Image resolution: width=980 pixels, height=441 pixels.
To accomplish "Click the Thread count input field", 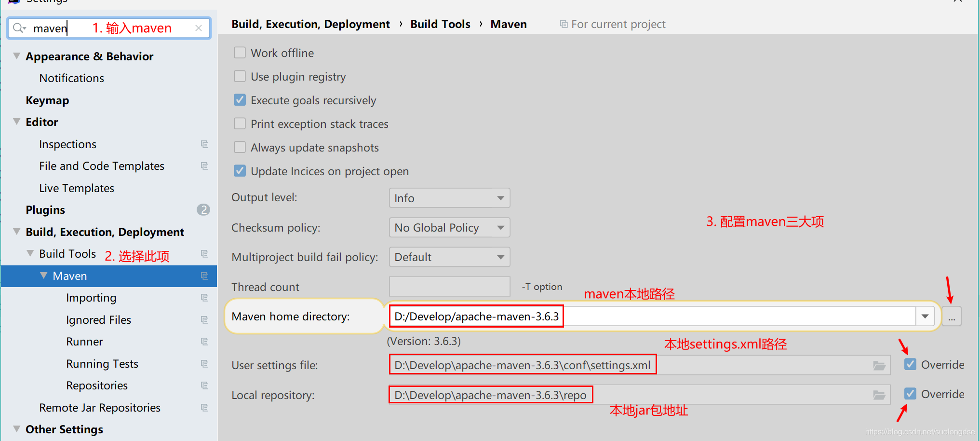I will (x=449, y=287).
